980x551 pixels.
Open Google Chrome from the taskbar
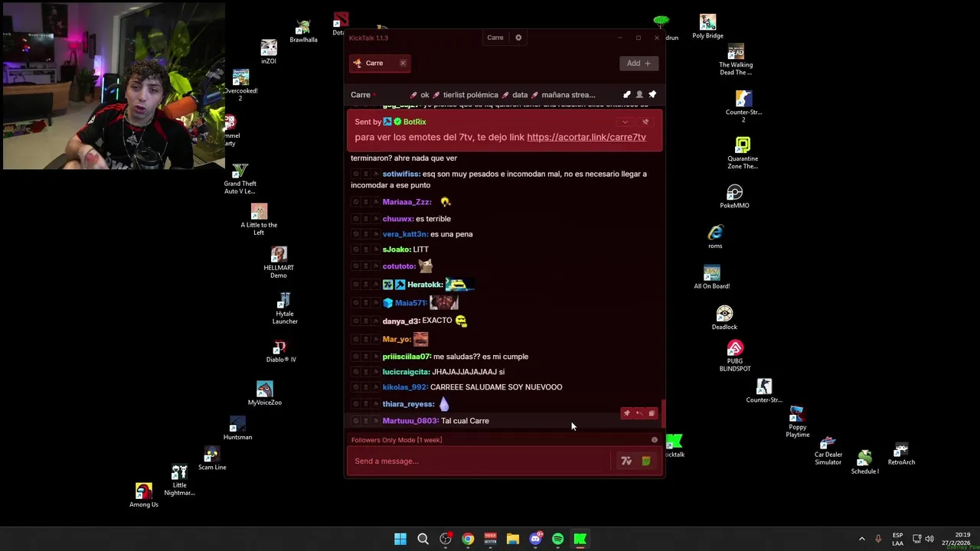[x=468, y=539]
